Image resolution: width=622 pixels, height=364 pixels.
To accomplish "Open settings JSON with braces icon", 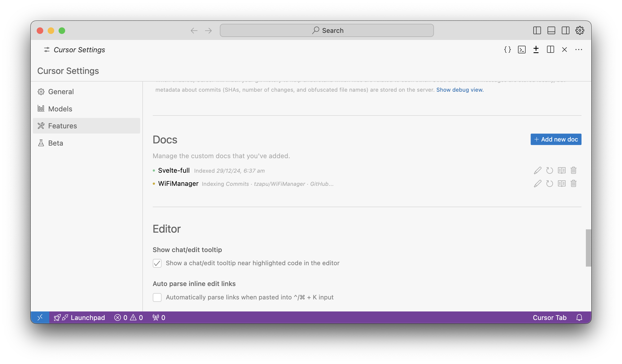I will (508, 50).
